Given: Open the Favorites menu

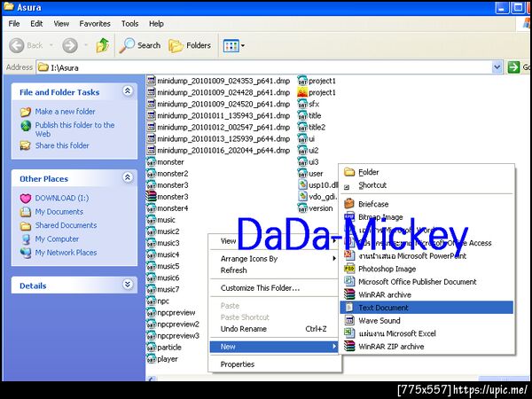Looking at the screenshot, I should coord(95,24).
